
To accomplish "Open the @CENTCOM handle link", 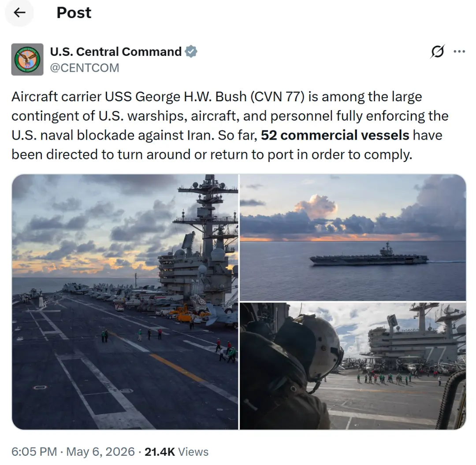I will (x=84, y=68).
